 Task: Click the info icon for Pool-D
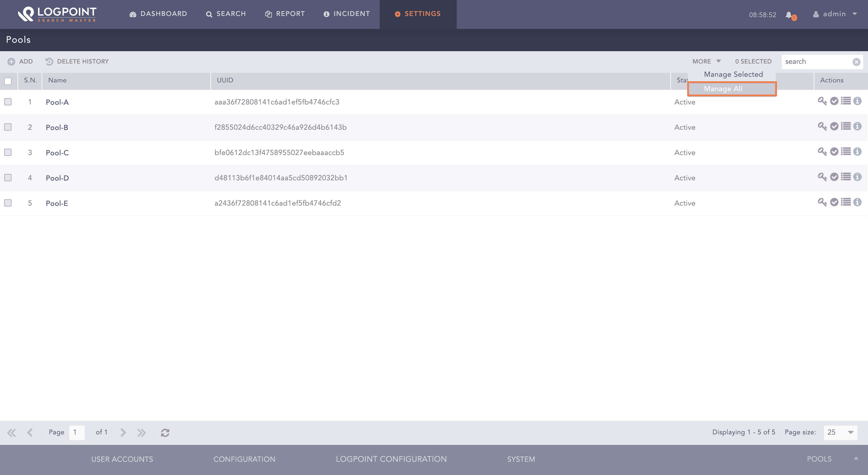click(x=857, y=177)
